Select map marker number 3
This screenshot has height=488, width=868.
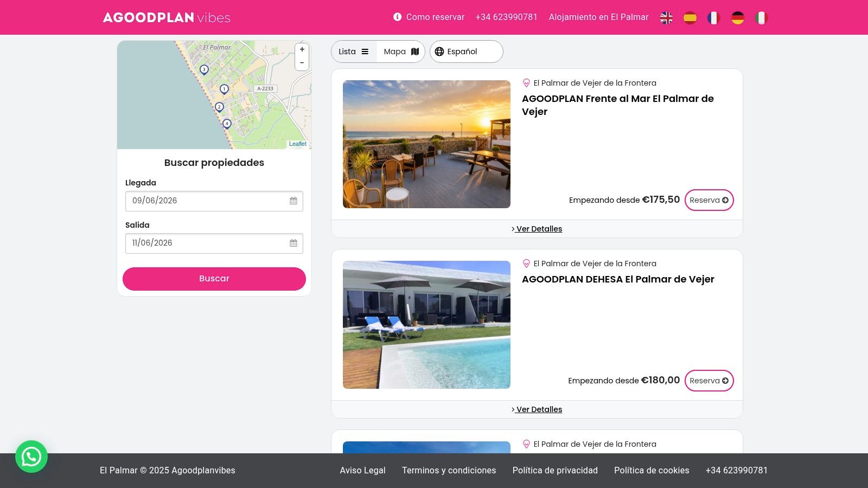[x=204, y=69]
